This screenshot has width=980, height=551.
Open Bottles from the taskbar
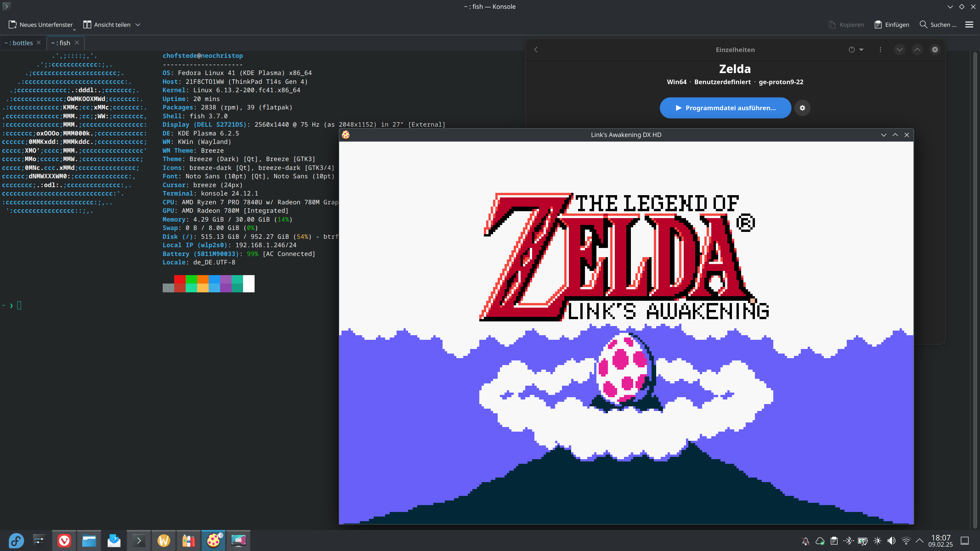pos(188,540)
